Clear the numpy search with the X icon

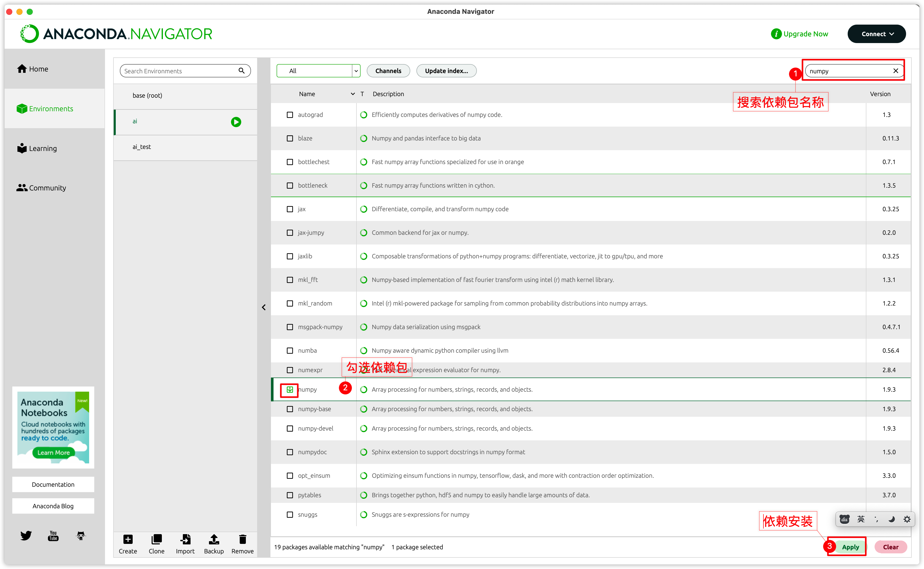coord(895,71)
